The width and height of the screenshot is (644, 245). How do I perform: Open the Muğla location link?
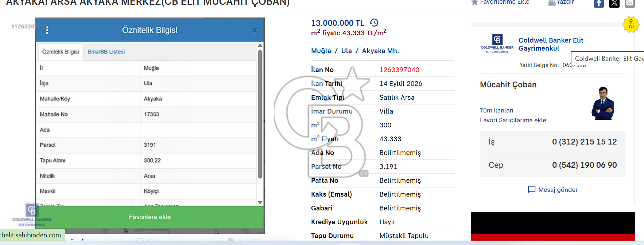pyautogui.click(x=321, y=51)
